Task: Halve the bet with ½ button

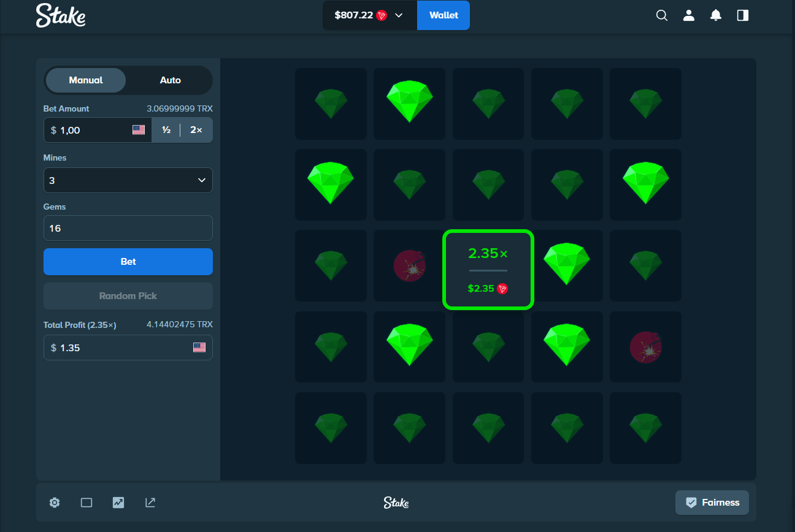Action: [x=166, y=130]
